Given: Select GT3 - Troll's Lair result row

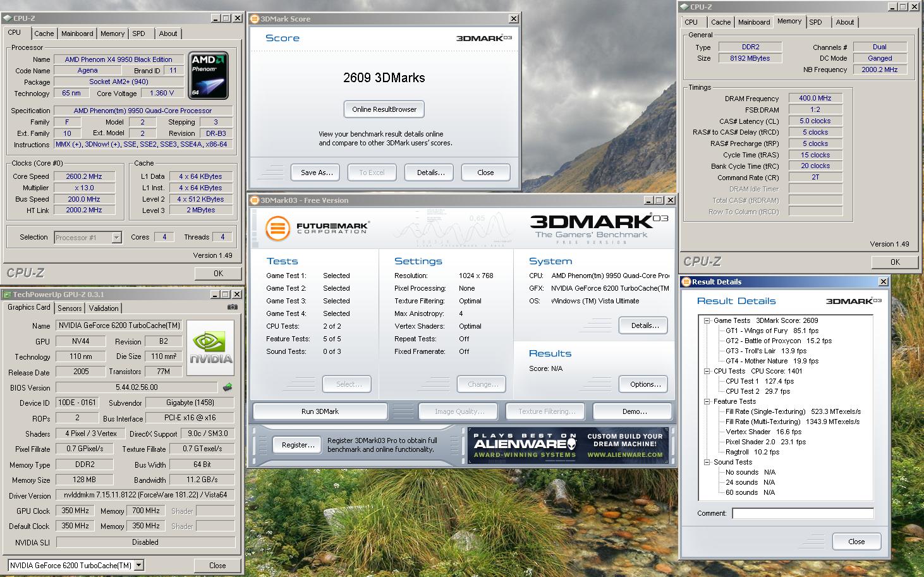Looking at the screenshot, I should click(766, 351).
